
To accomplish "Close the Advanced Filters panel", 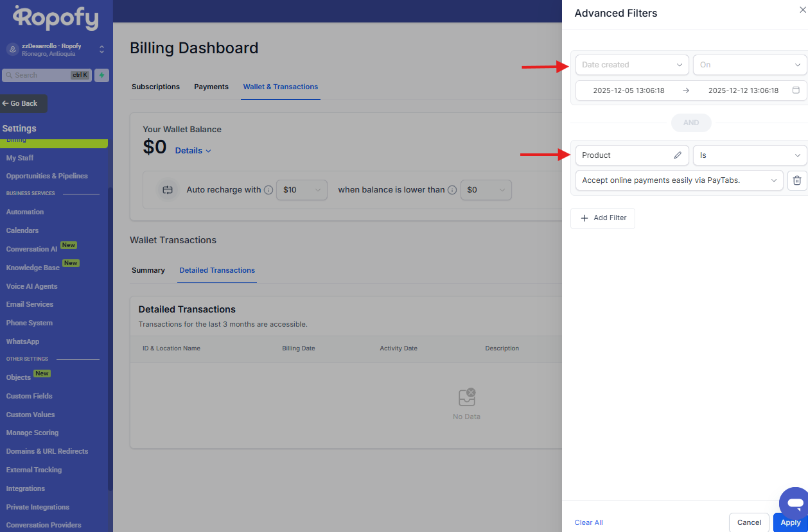I will (x=802, y=10).
